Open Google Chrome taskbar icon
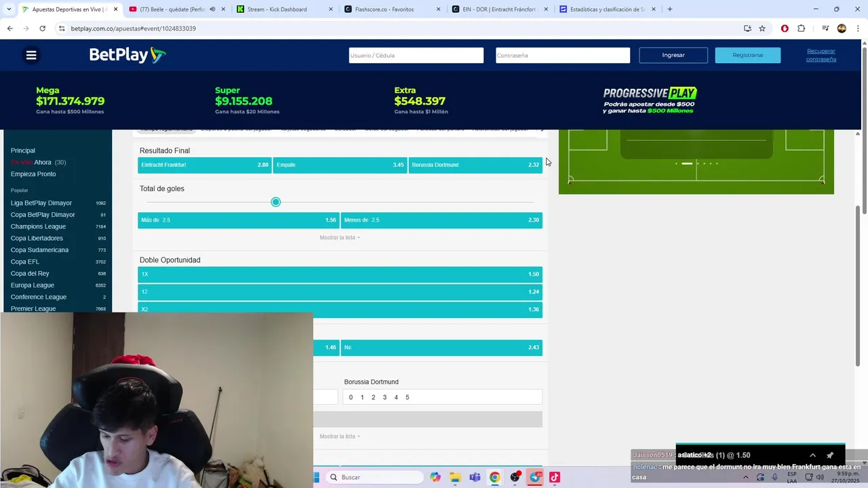Viewport: 868px width, 488px height. (x=495, y=477)
